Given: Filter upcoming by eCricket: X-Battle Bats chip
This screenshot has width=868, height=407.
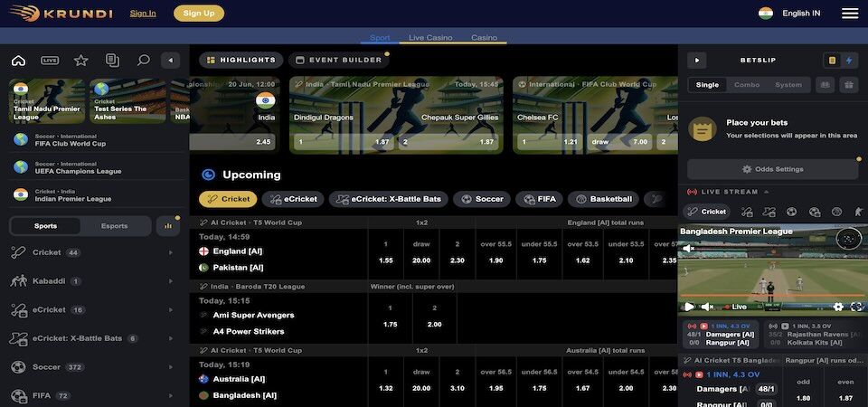Looking at the screenshot, I should 388,199.
